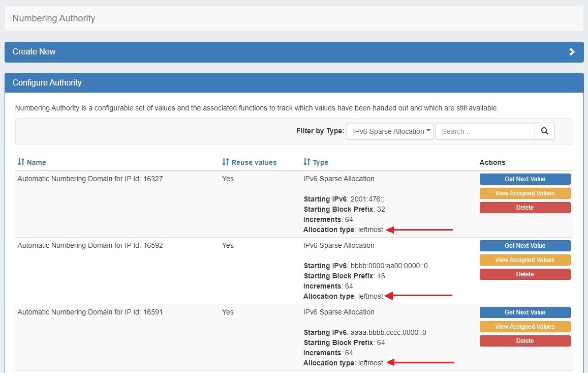
Task: View Assigned Values for IP Id 16327
Action: tap(524, 193)
